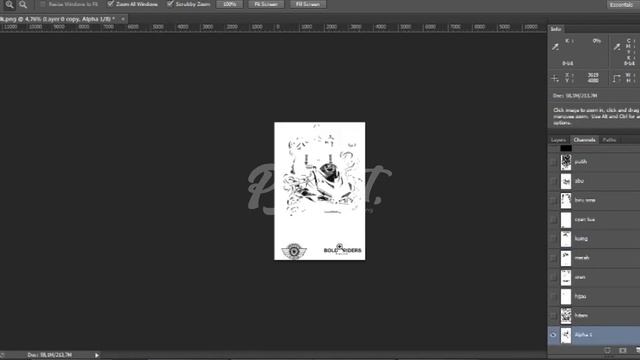
Task: Select the abu channel thumbnail
Action: (x=566, y=181)
